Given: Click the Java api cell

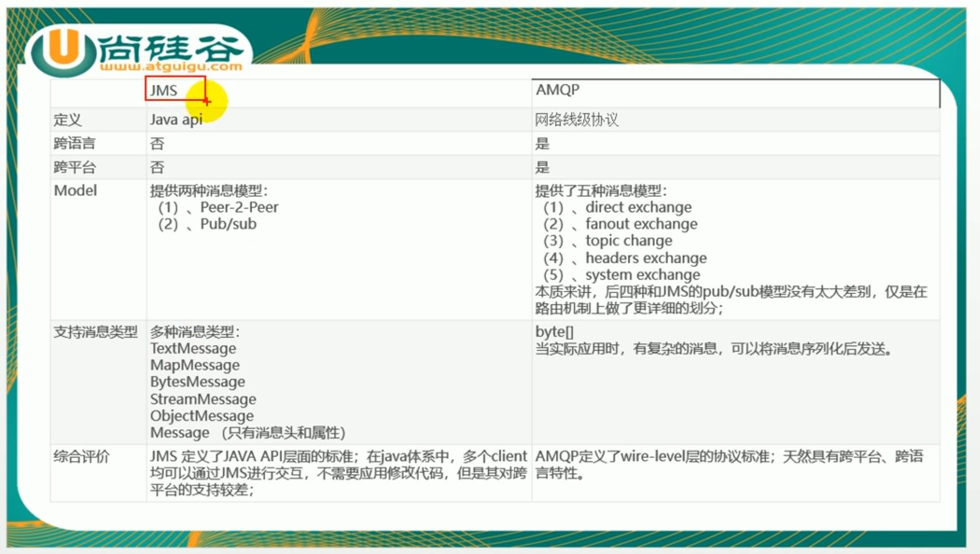Looking at the screenshot, I should 176,120.
